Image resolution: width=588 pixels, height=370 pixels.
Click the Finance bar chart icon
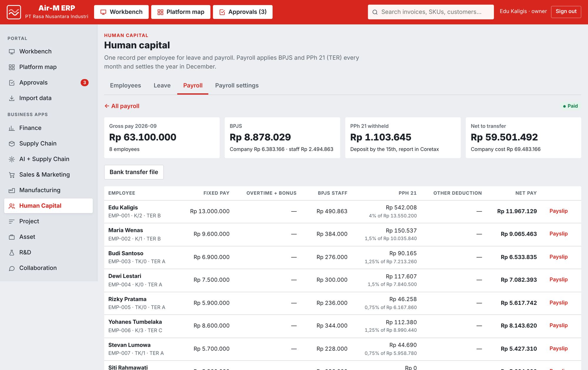(12, 128)
